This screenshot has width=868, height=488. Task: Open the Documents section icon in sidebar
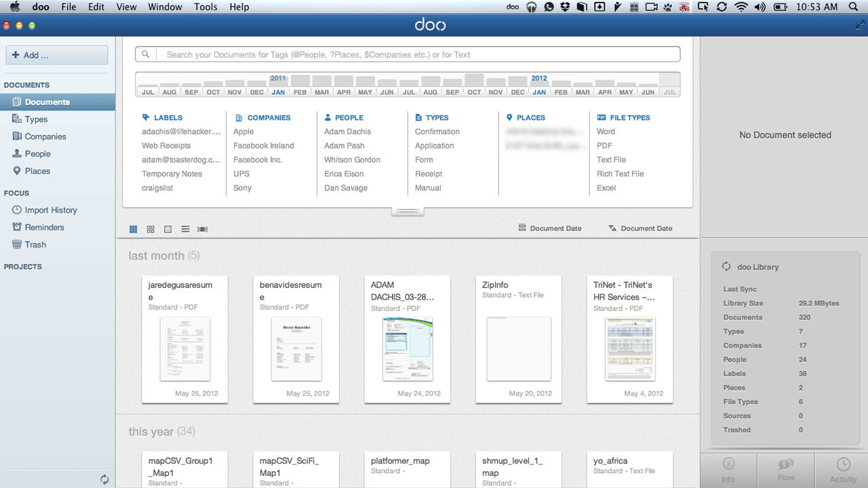click(18, 102)
